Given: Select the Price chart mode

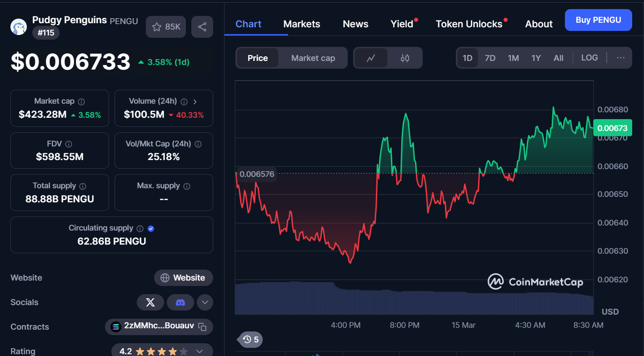Looking at the screenshot, I should pos(258,58).
